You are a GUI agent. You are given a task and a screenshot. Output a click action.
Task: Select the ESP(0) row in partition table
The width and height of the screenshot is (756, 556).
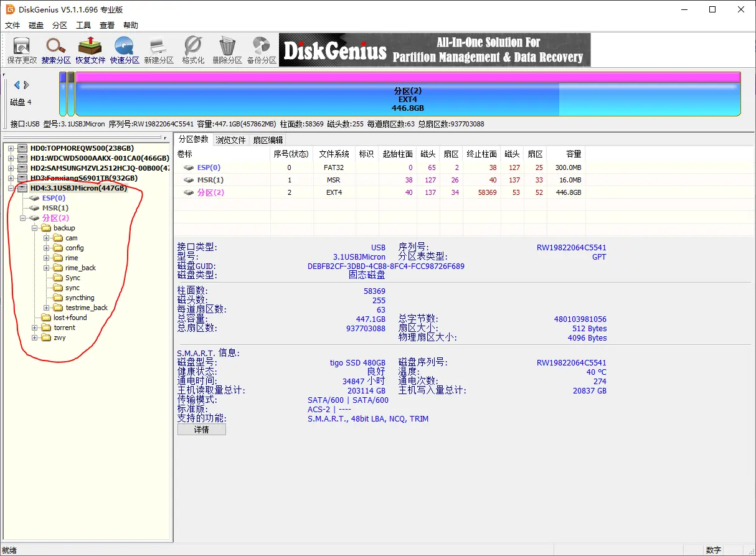[209, 167]
